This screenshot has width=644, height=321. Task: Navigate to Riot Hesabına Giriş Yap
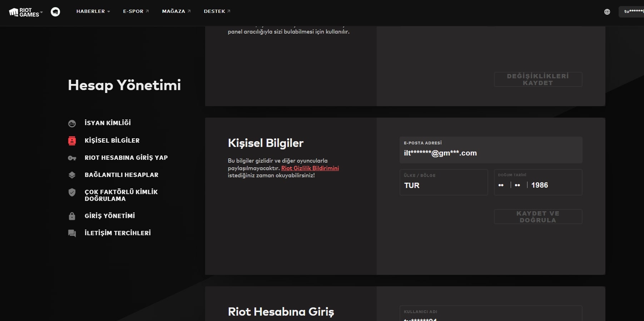click(126, 158)
